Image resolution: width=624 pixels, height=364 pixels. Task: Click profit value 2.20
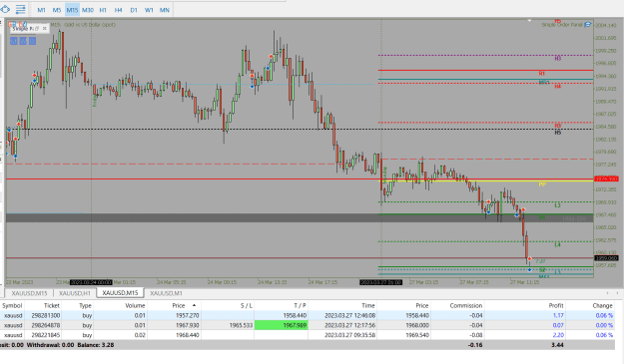pyautogui.click(x=558, y=335)
